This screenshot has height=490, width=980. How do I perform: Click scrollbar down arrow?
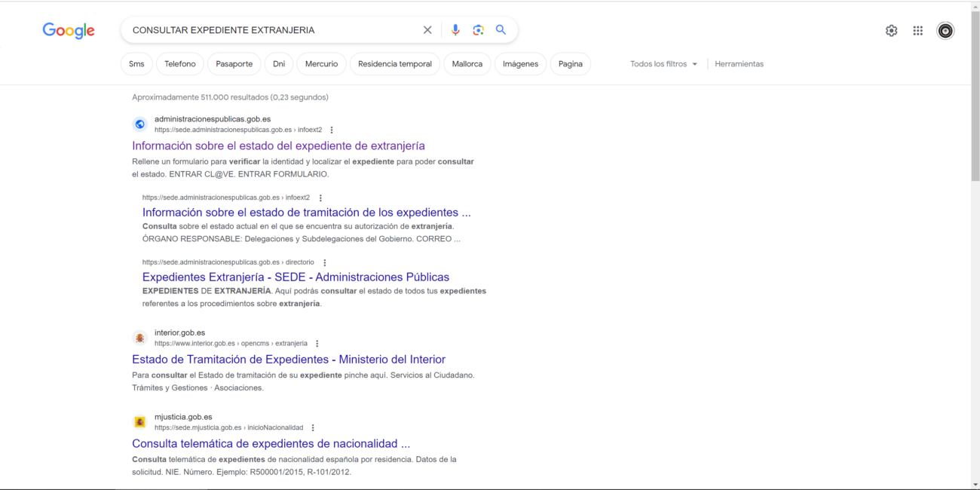coord(975,483)
